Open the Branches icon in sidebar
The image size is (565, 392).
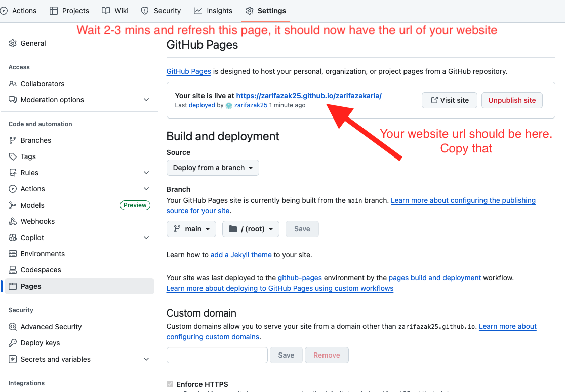point(12,140)
